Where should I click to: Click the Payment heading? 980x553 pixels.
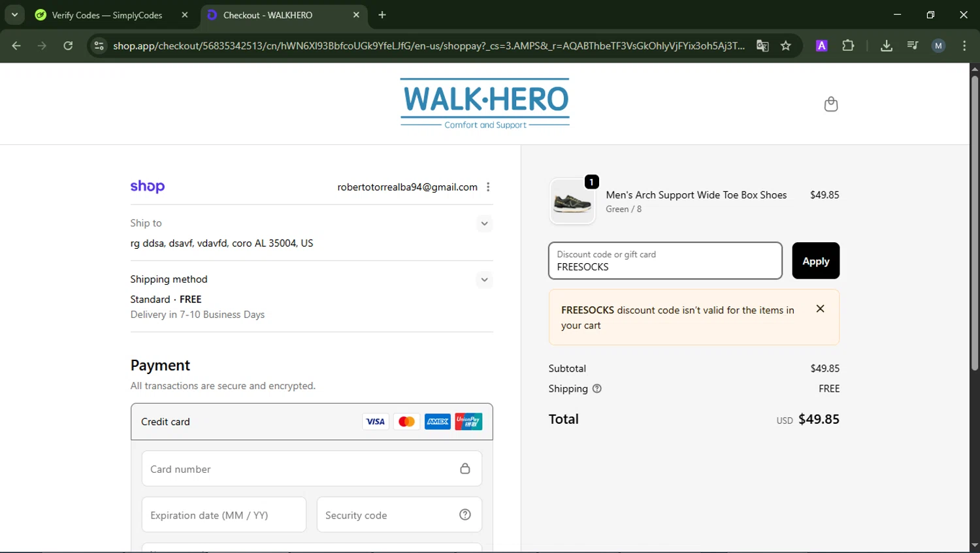[160, 365]
